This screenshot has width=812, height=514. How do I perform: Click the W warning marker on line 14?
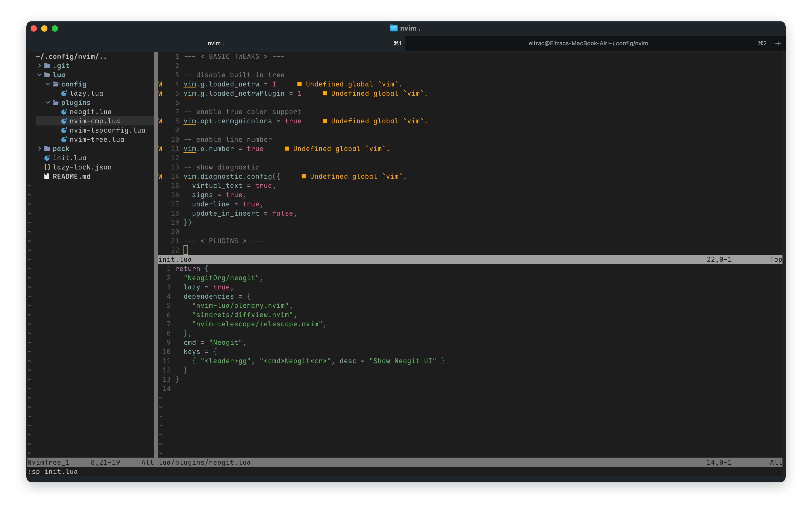pos(160,176)
